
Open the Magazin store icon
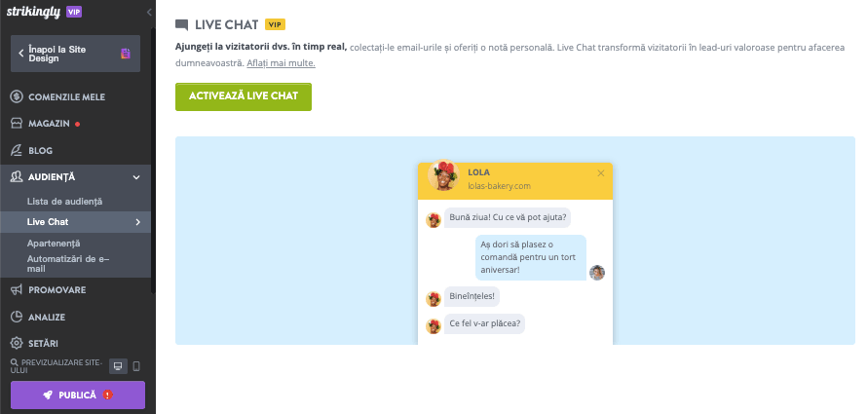pyautogui.click(x=17, y=124)
